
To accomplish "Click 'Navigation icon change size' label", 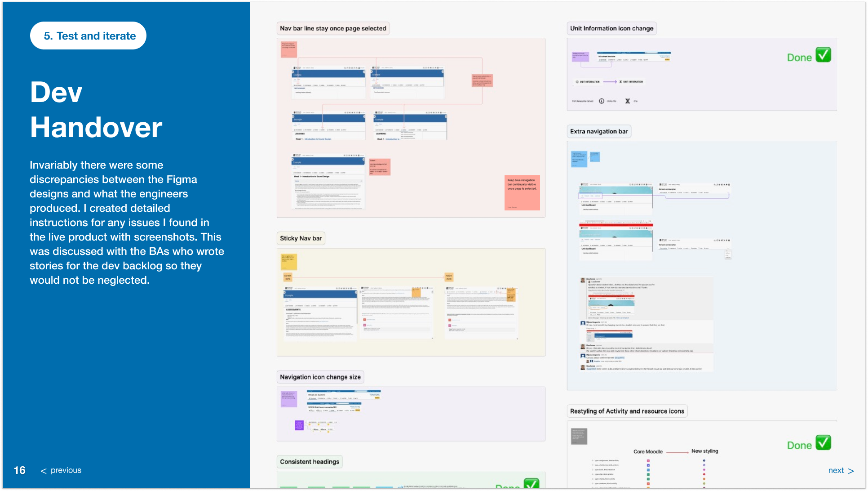I will coord(320,377).
